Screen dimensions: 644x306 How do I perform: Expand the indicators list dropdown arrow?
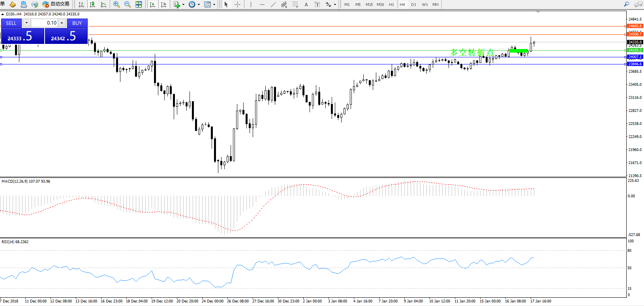pos(183,5)
